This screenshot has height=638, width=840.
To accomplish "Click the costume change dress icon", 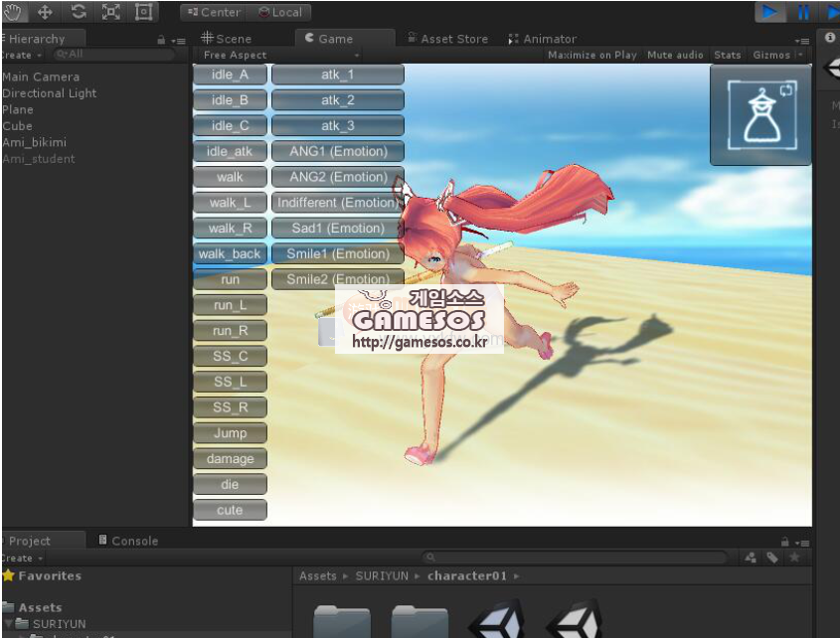I will click(760, 115).
